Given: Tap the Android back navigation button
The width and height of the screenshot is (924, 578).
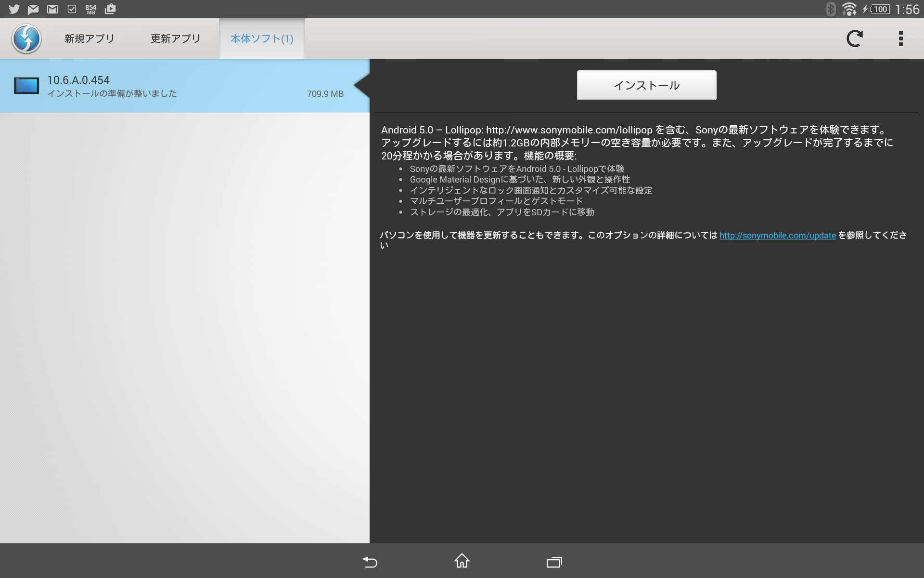Looking at the screenshot, I should click(370, 562).
